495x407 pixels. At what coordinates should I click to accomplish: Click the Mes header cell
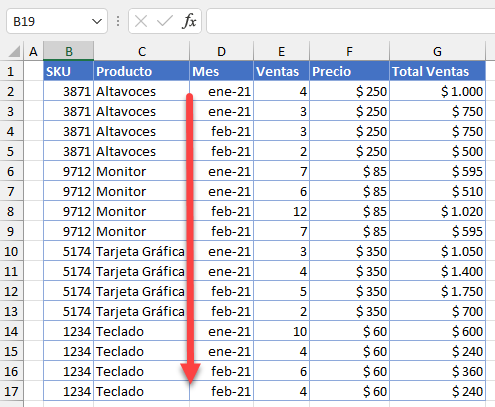[221, 71]
